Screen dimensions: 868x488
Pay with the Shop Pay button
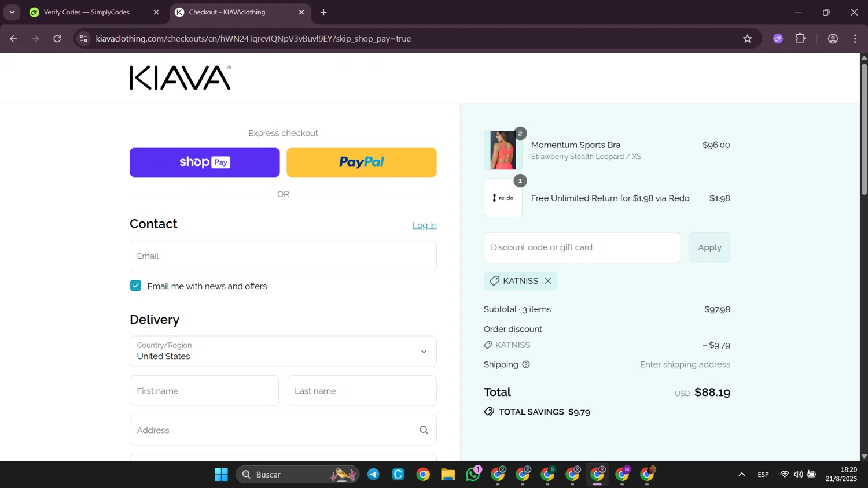click(x=204, y=162)
